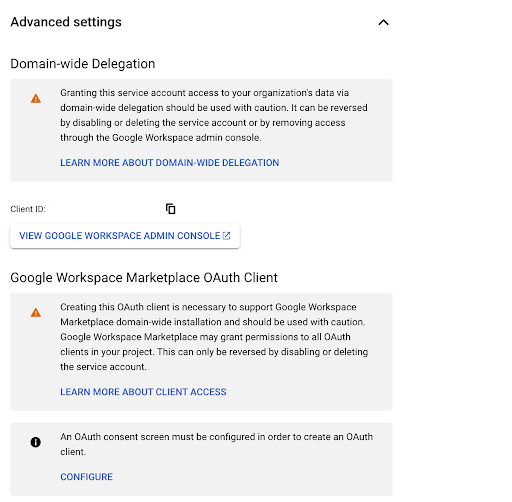Click the external-link icon on admin console button

click(226, 236)
